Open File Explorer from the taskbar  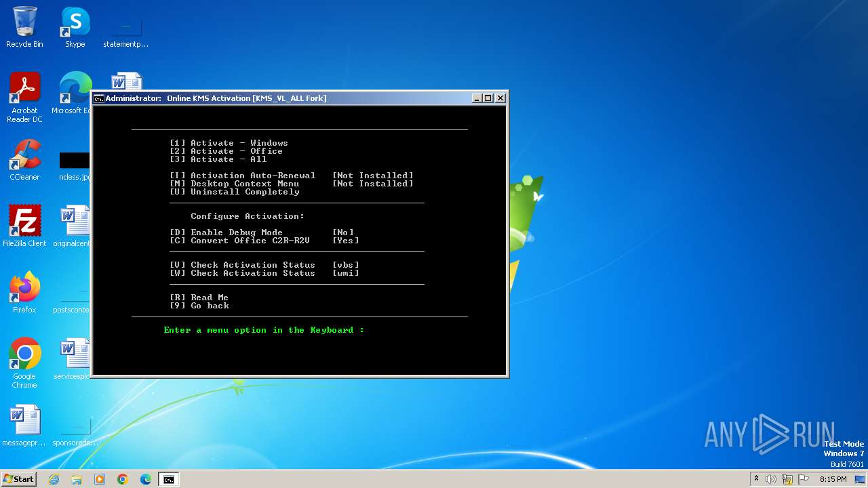coord(77,479)
